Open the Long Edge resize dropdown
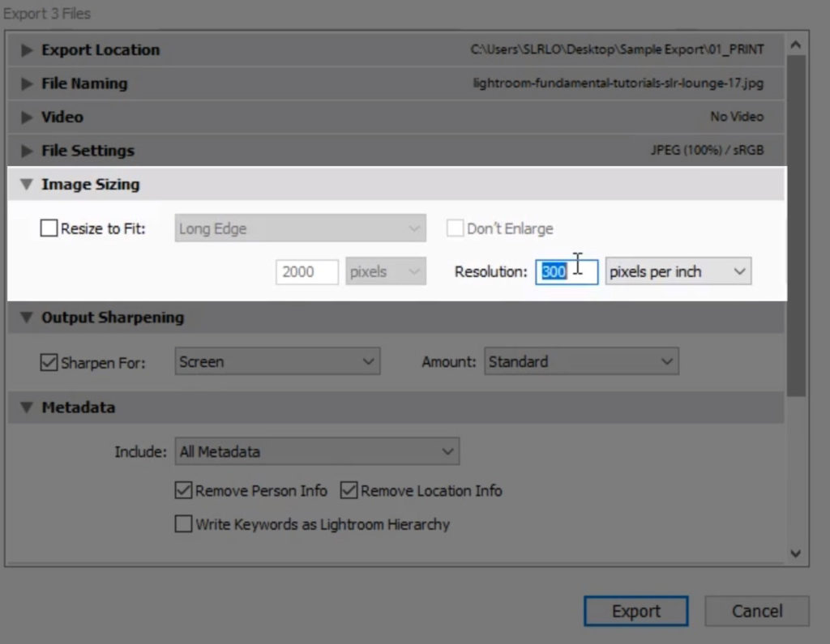Image resolution: width=830 pixels, height=644 pixels. 300,228
